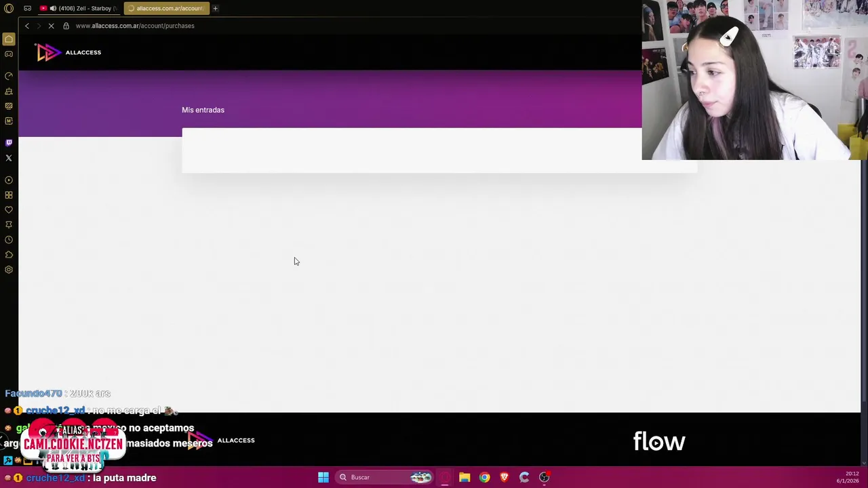Open X (Twitter) panel in sidebar

[x=9, y=158]
